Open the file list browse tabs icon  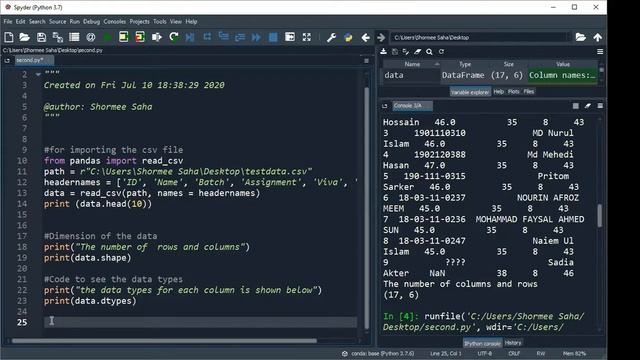point(74,38)
